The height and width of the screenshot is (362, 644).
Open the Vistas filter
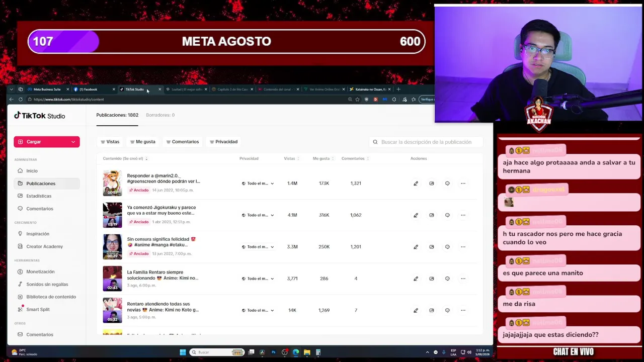(x=110, y=142)
